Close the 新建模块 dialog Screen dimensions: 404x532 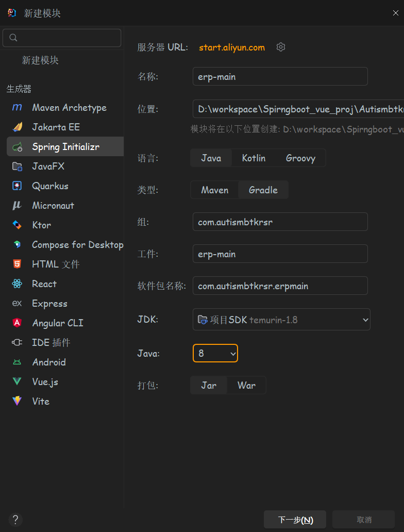[x=396, y=13]
